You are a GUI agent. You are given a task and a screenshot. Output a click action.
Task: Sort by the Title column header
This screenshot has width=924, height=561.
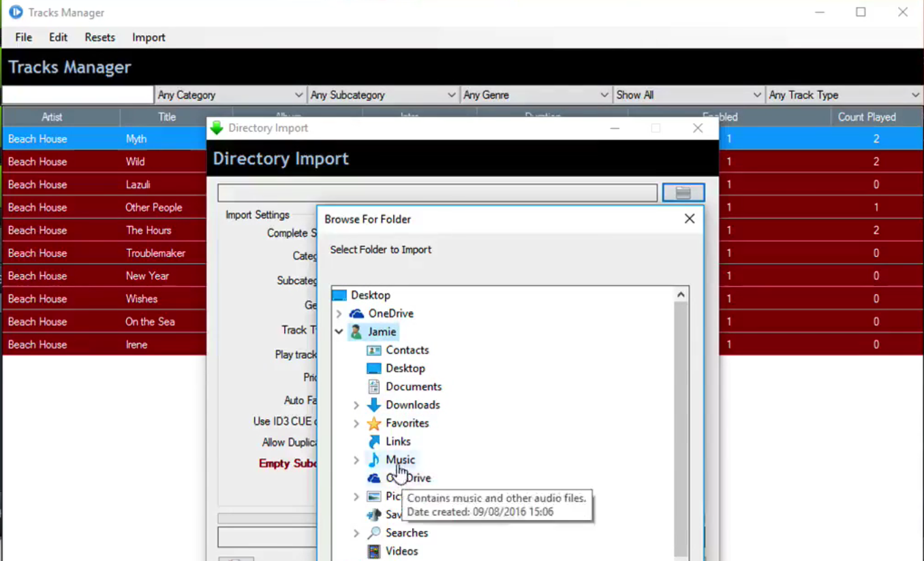pos(167,117)
